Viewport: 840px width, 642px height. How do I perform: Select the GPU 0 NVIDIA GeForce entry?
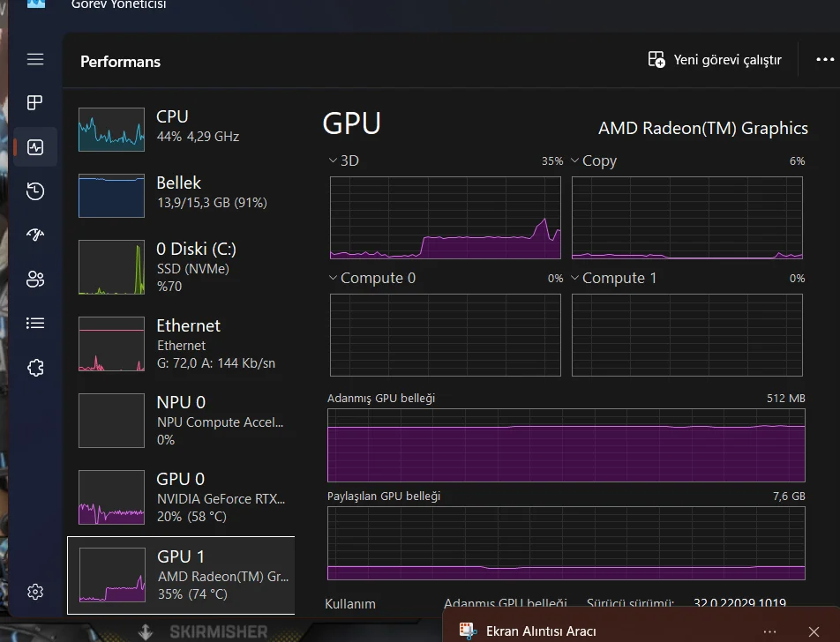(181, 496)
